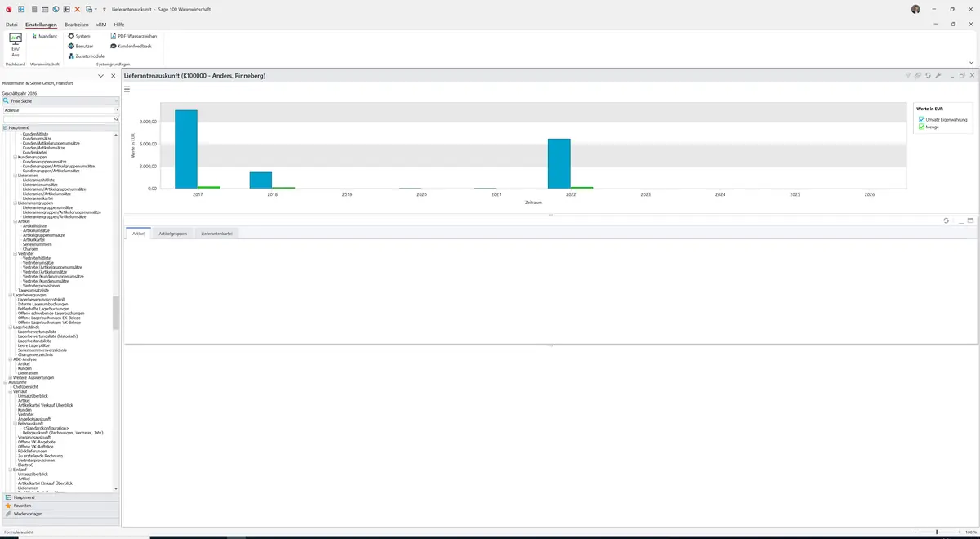The image size is (980, 539).
Task: Open the Hilfe menu
Action: pos(119,24)
